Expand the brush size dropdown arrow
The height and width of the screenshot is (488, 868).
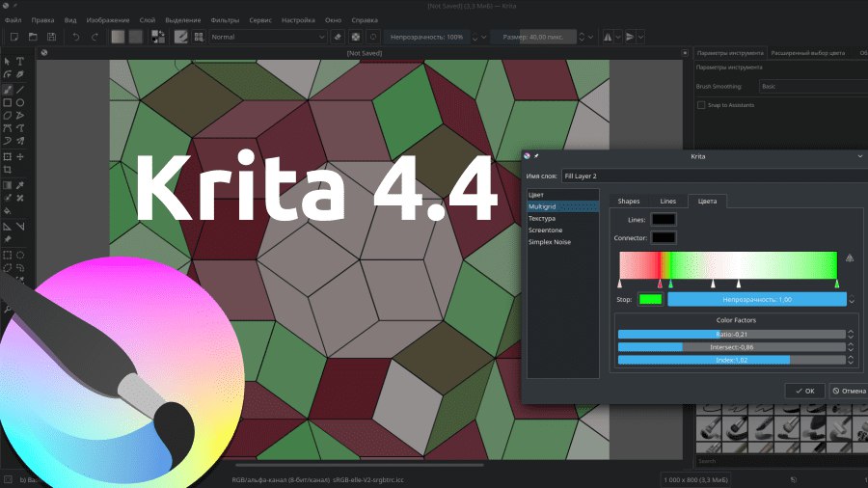click(x=590, y=37)
